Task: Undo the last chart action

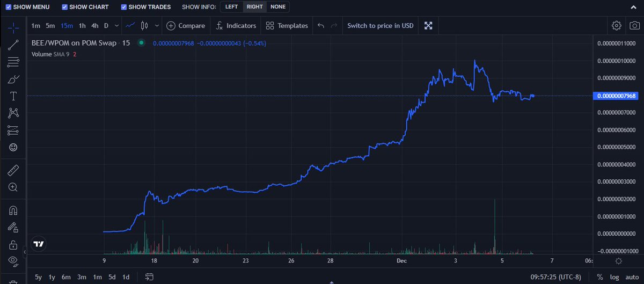Action: coord(321,25)
